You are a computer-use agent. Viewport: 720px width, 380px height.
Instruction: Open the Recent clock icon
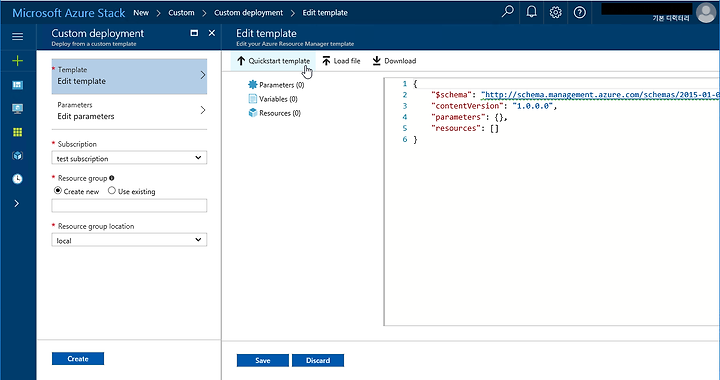(x=17, y=179)
